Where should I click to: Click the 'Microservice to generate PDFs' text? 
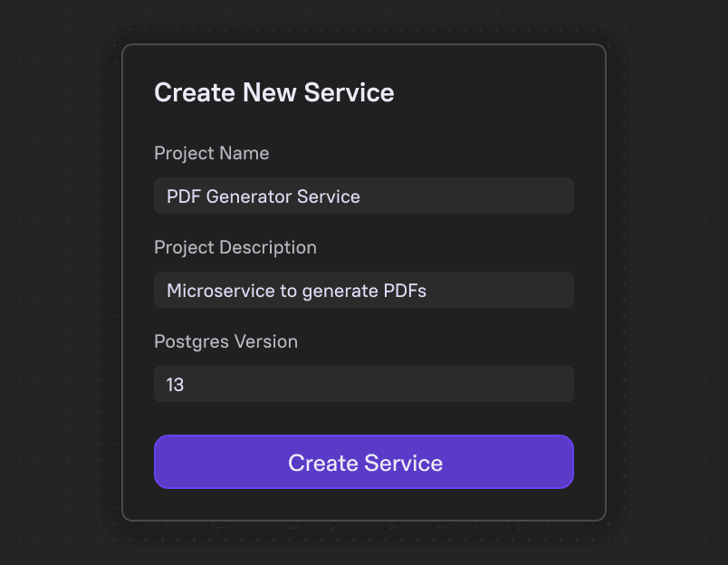296,291
